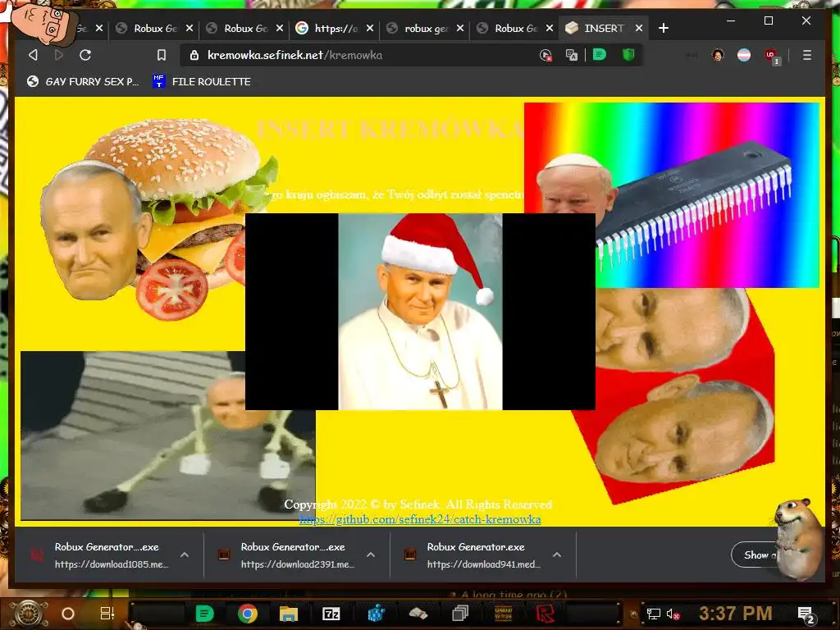Expand options chevron for download941 item
The width and height of the screenshot is (840, 630).
[557, 555]
